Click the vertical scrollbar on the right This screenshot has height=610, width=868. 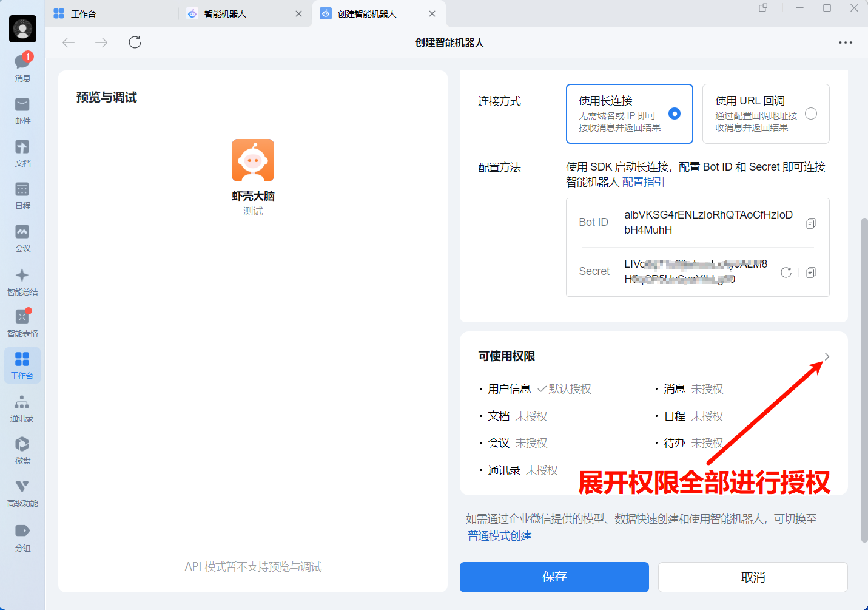[x=864, y=380]
